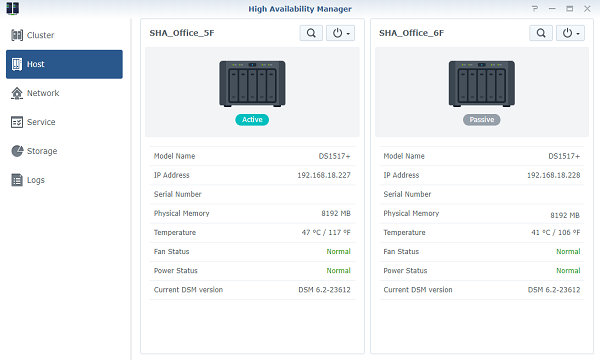Open the Cluster section icon
The height and width of the screenshot is (360, 600).
(x=17, y=35)
